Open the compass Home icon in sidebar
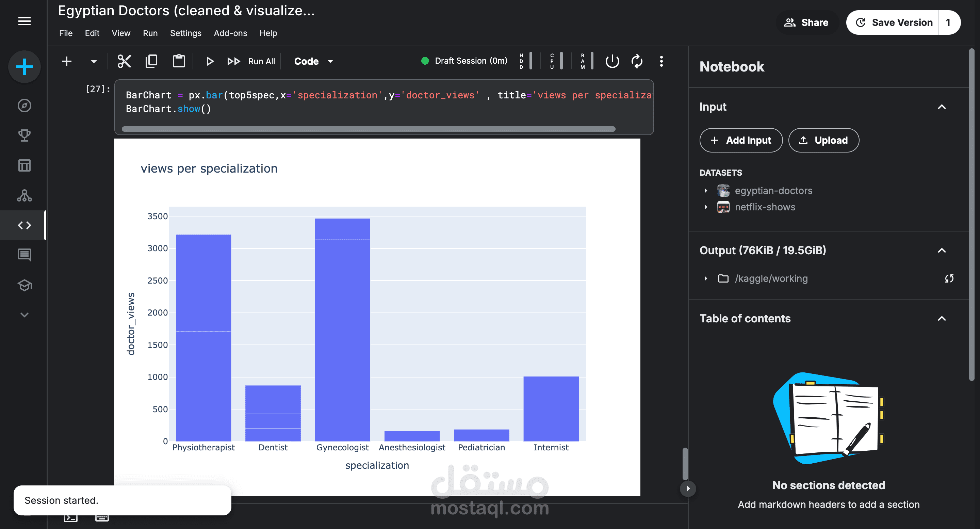 coord(24,106)
